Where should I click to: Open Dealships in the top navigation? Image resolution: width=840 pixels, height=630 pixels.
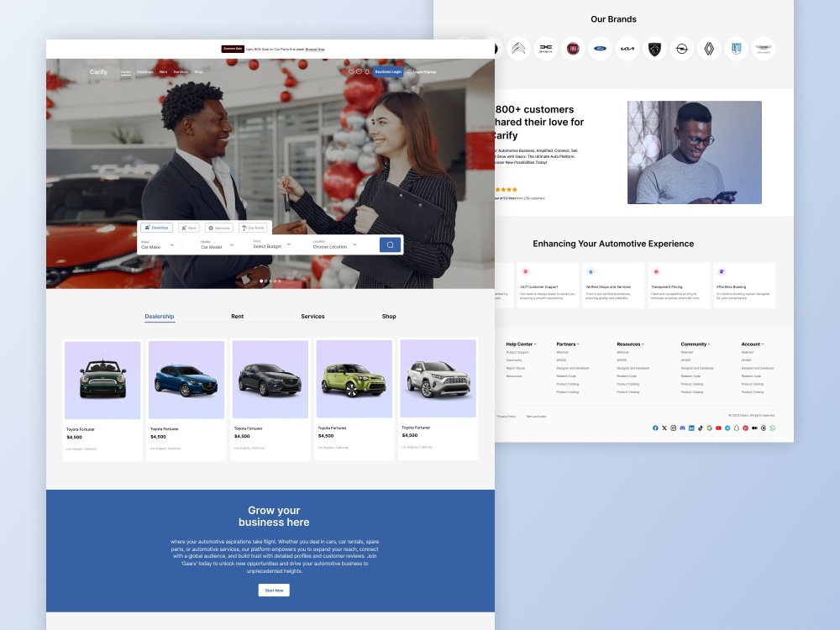click(x=144, y=71)
